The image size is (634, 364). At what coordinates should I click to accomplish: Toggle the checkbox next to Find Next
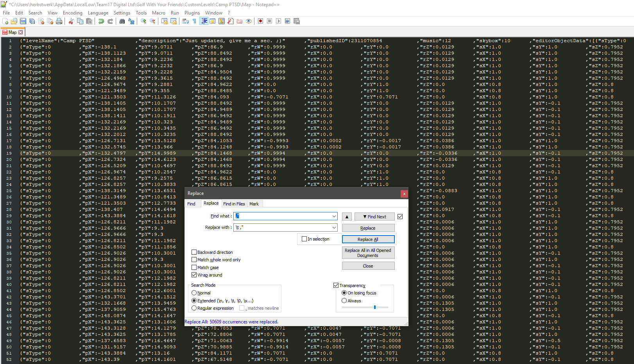[x=400, y=217]
